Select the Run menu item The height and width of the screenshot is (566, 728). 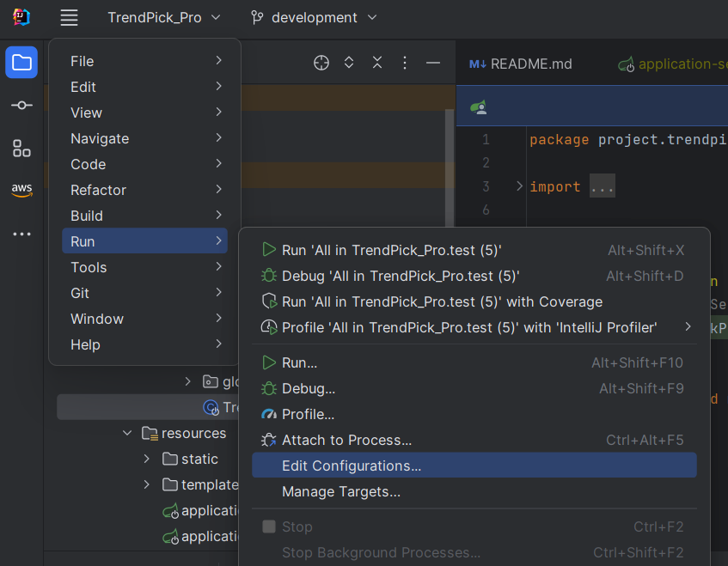coord(144,240)
